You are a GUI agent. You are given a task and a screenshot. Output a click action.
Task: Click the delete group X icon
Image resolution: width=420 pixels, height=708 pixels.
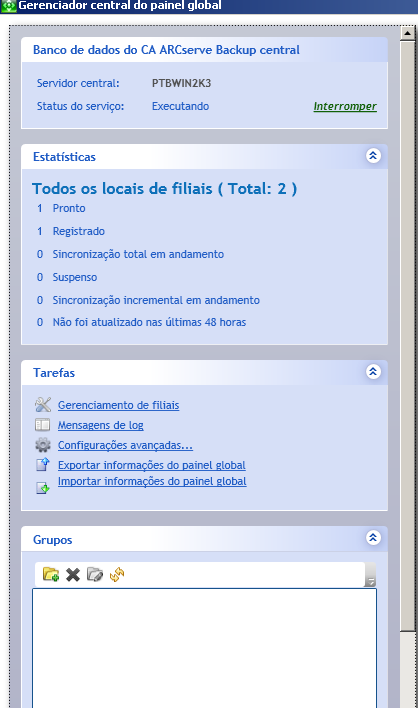tap(73, 574)
